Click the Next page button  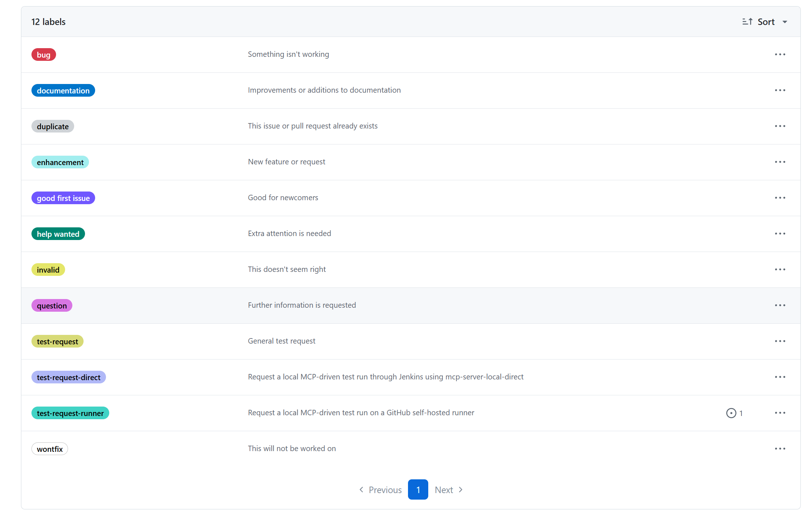[448, 490]
